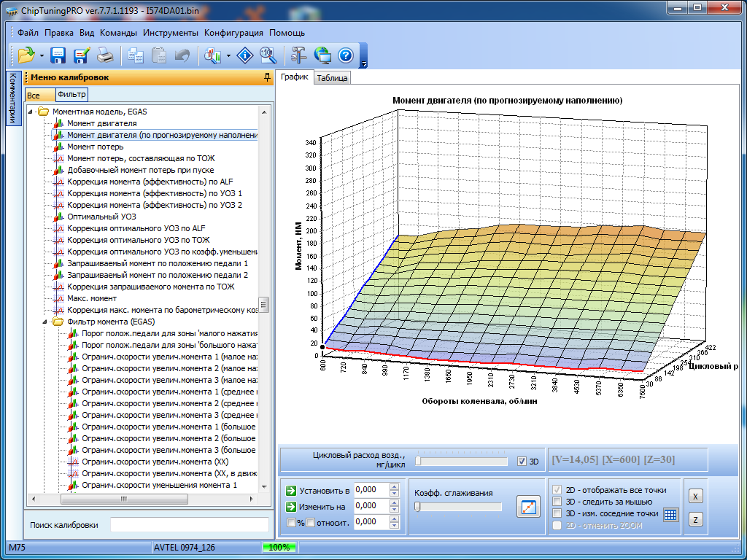
Task: Collapse the 'Моментная модель, EGAS' tree node
Action: 31,112
